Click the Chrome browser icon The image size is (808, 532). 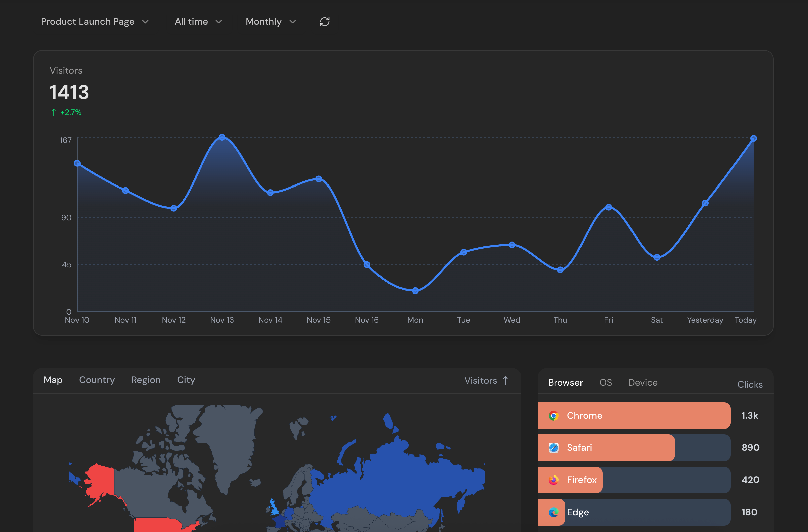(x=553, y=415)
